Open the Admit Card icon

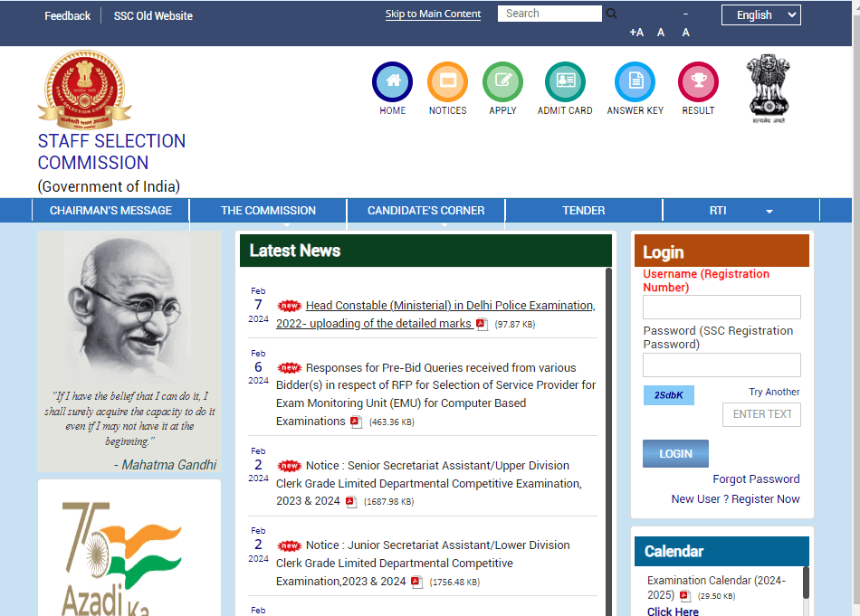point(565,81)
